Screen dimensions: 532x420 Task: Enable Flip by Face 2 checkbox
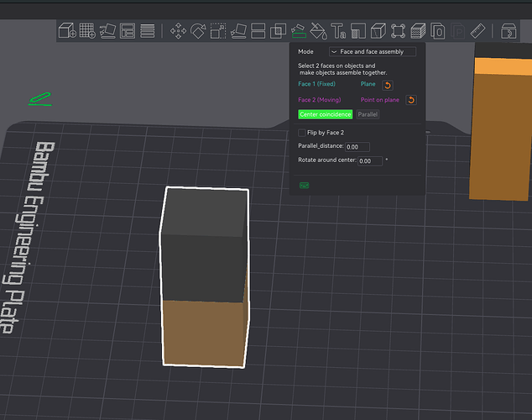[301, 133]
